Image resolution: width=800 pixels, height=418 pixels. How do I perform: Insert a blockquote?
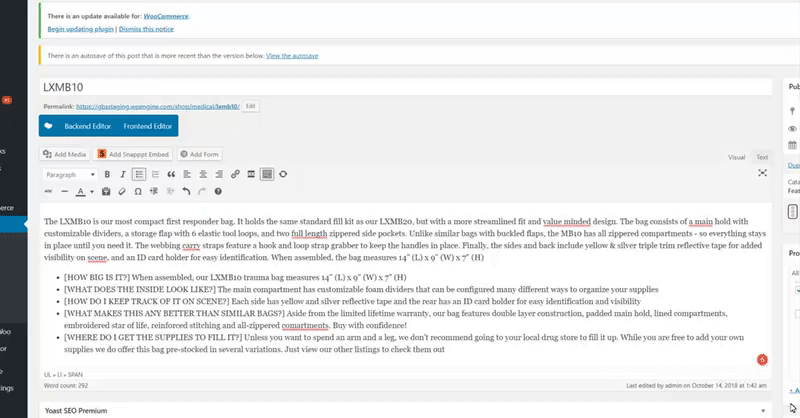click(x=171, y=175)
